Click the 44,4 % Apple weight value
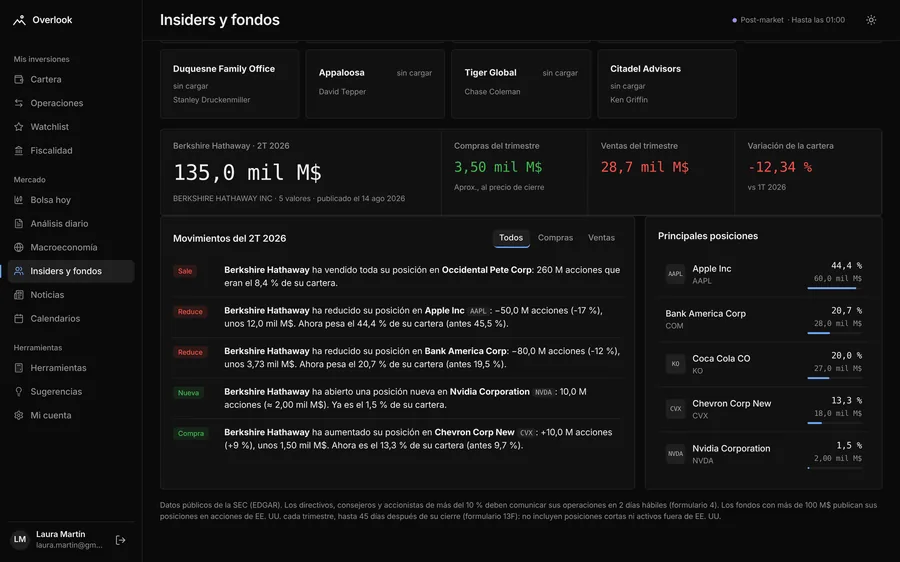Image resolution: width=900 pixels, height=562 pixels. click(x=846, y=265)
